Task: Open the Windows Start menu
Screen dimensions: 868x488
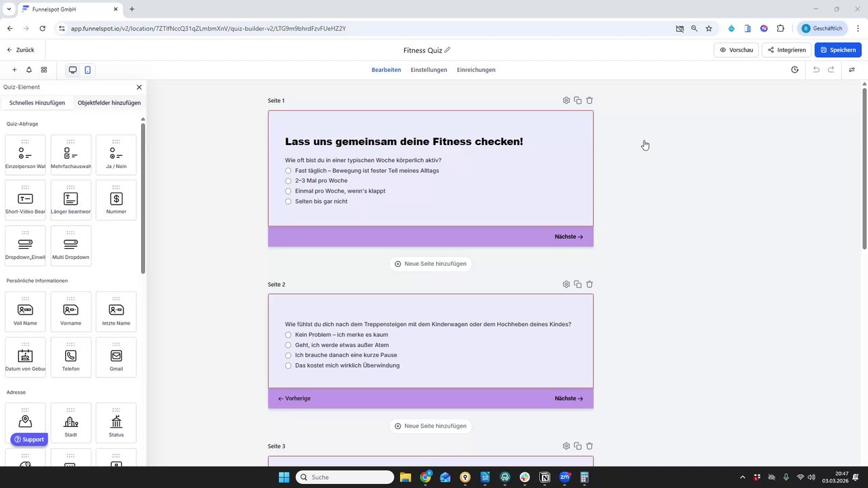Action: point(283,477)
